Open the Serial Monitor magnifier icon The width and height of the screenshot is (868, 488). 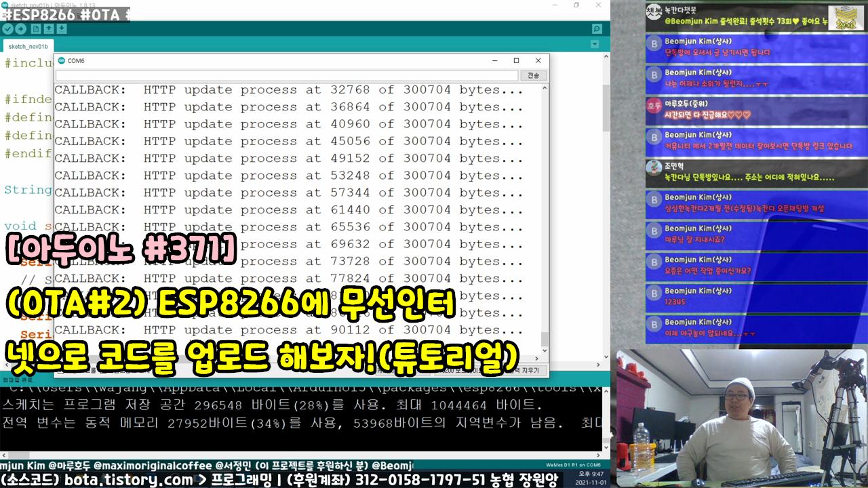597,28
